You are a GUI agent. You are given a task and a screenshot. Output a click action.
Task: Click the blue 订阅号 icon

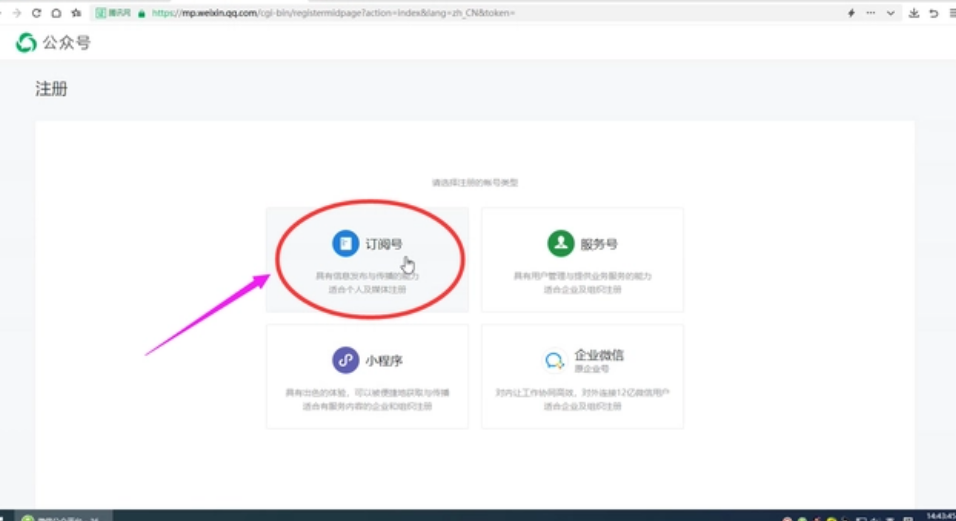(x=345, y=243)
